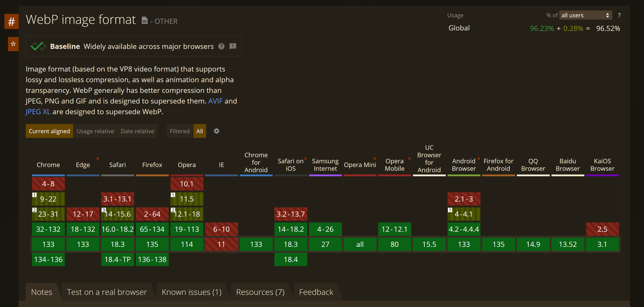Open note 1 marker on Android 4-4.1

click(x=450, y=210)
